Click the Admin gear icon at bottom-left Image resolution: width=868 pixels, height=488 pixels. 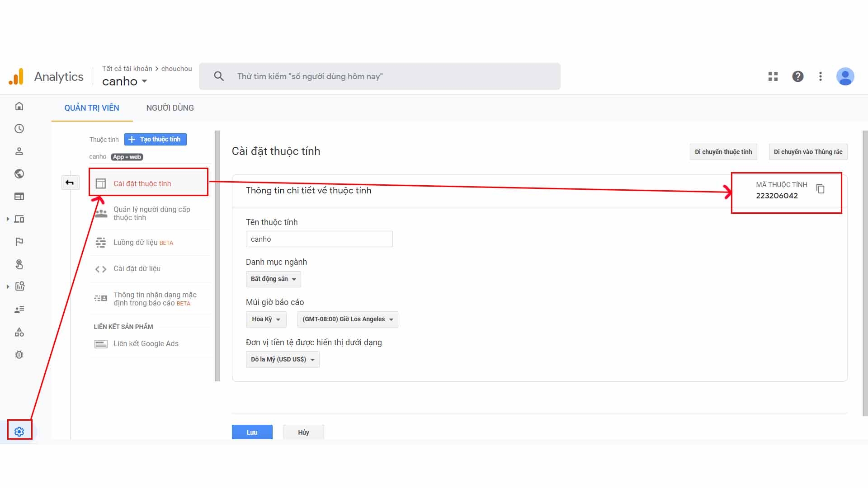19,432
